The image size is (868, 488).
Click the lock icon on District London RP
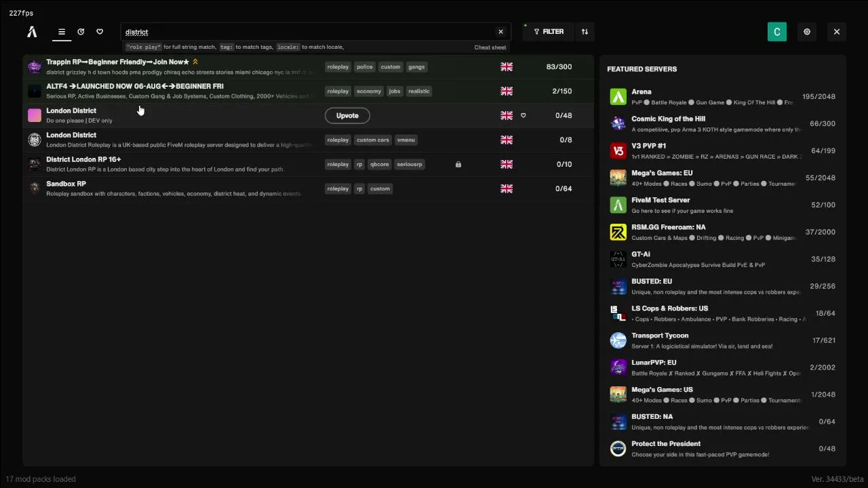458,164
